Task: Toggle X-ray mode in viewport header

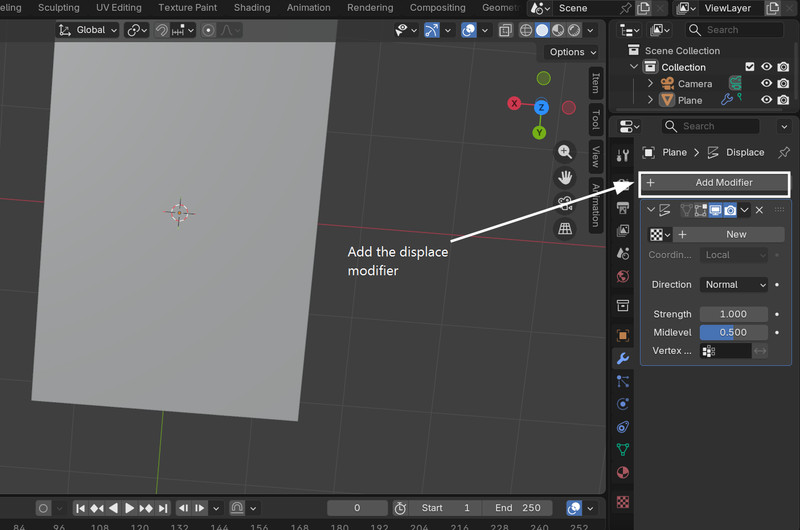Action: pos(505,31)
